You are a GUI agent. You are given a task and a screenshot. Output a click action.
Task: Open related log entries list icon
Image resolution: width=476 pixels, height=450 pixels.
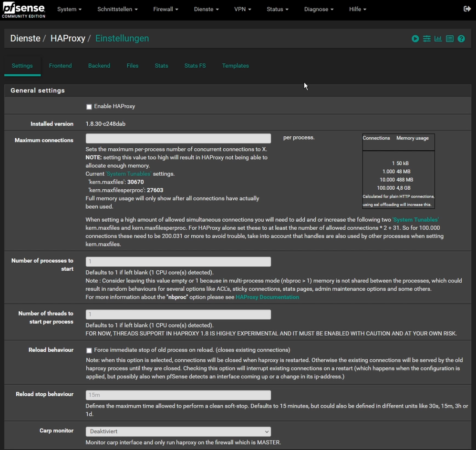(450, 39)
